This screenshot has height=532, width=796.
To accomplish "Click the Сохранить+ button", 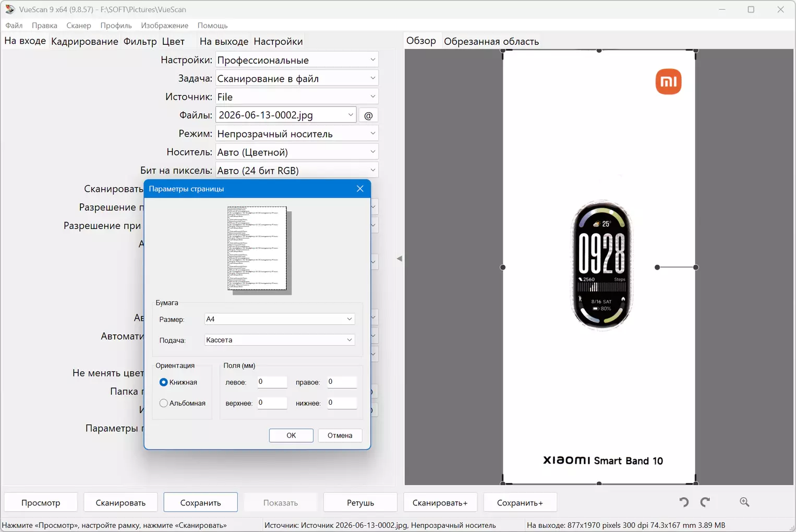I will tap(520, 502).
